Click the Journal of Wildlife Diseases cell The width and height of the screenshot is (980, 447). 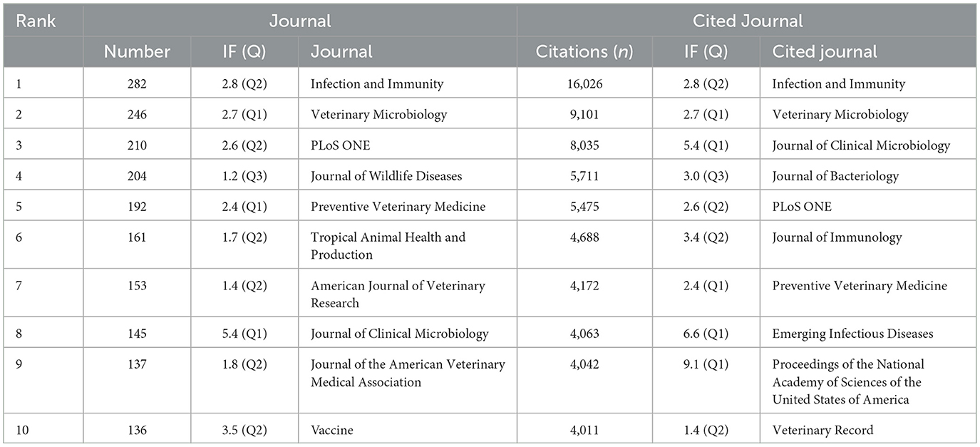click(386, 176)
